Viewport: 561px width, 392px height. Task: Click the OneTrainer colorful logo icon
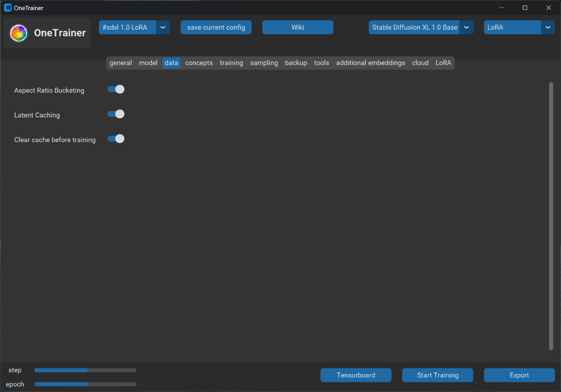(x=19, y=33)
